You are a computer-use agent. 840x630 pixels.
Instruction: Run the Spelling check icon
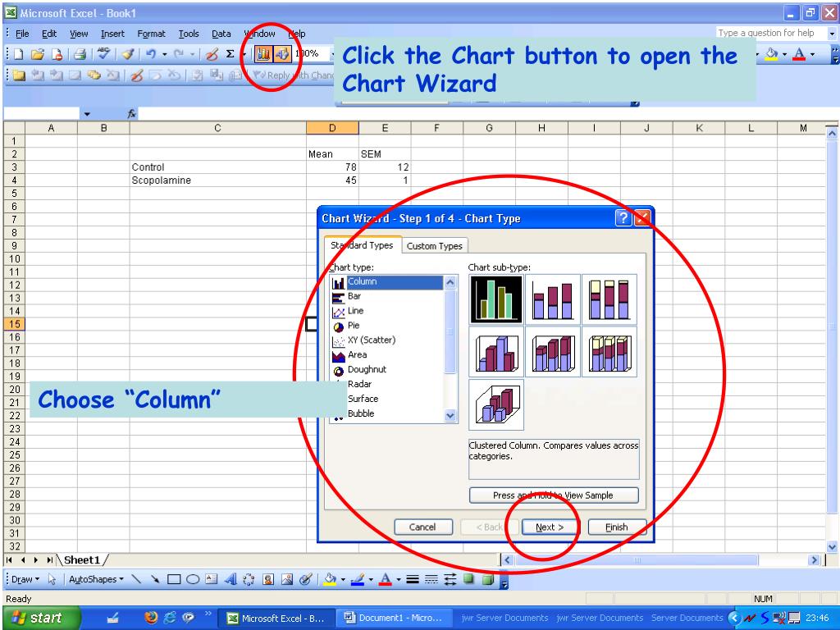(103, 54)
